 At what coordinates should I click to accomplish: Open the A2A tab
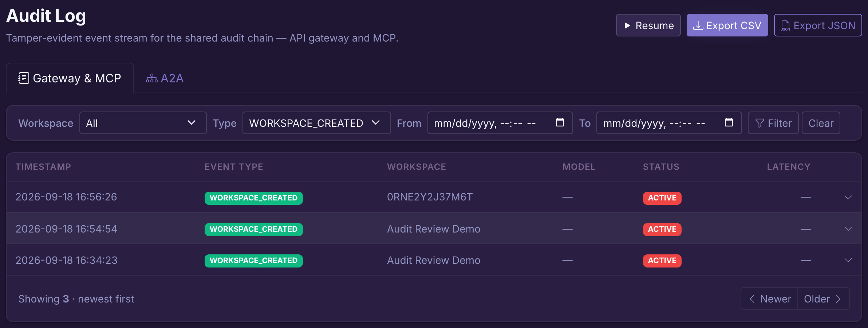click(x=165, y=78)
